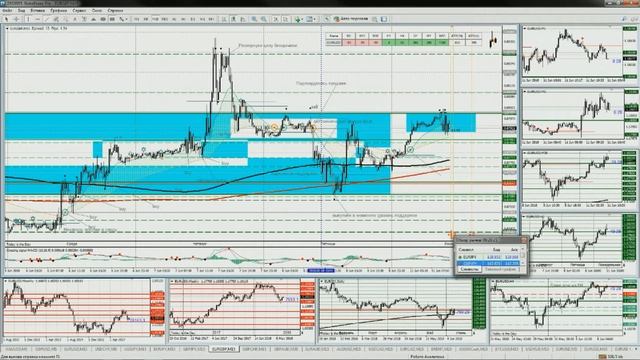The image size is (640, 360).
Task: Choose the equidistant channel tool
Action: 56,19
